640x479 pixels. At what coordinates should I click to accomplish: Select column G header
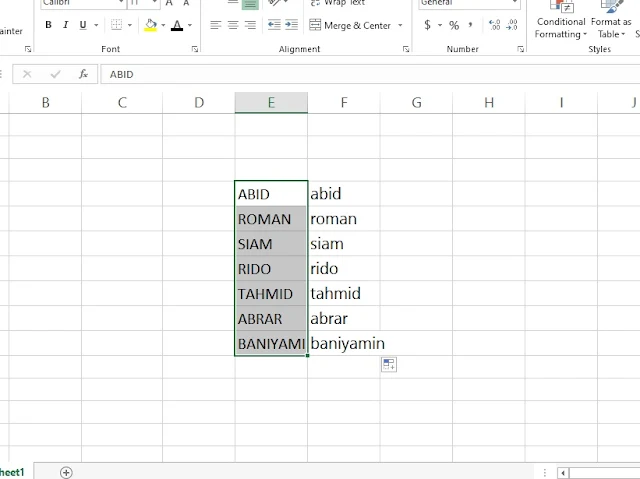coord(416,102)
